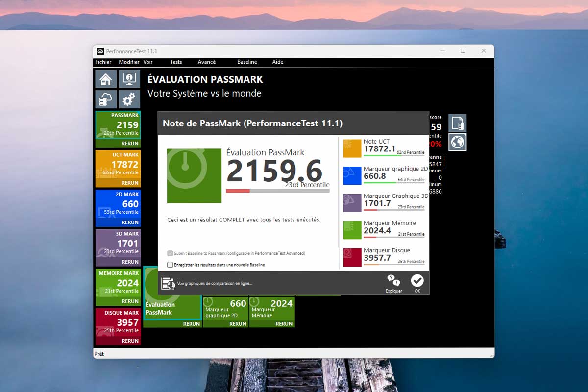Select the purple 3D Mark tile
This screenshot has height=392, width=588.
[118, 243]
